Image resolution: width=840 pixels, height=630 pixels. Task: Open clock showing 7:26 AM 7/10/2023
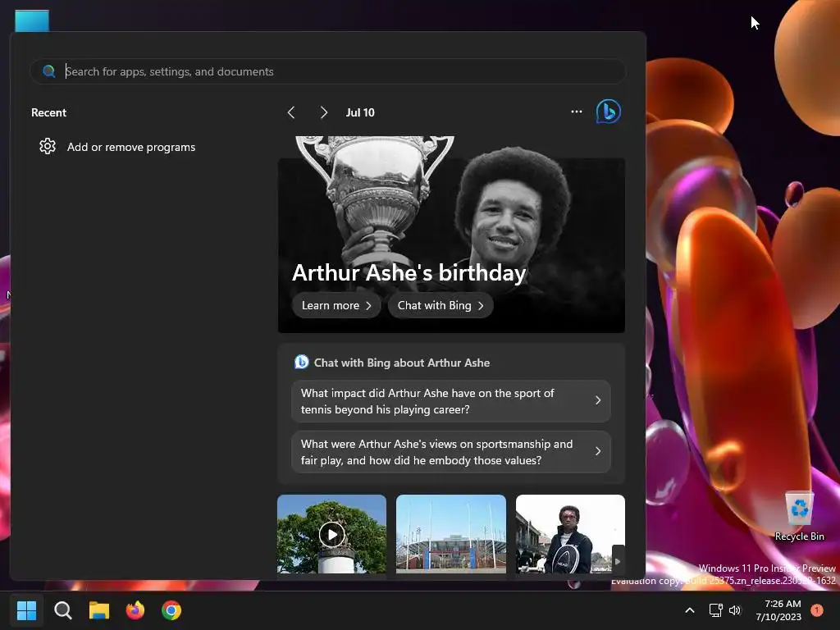pyautogui.click(x=778, y=610)
